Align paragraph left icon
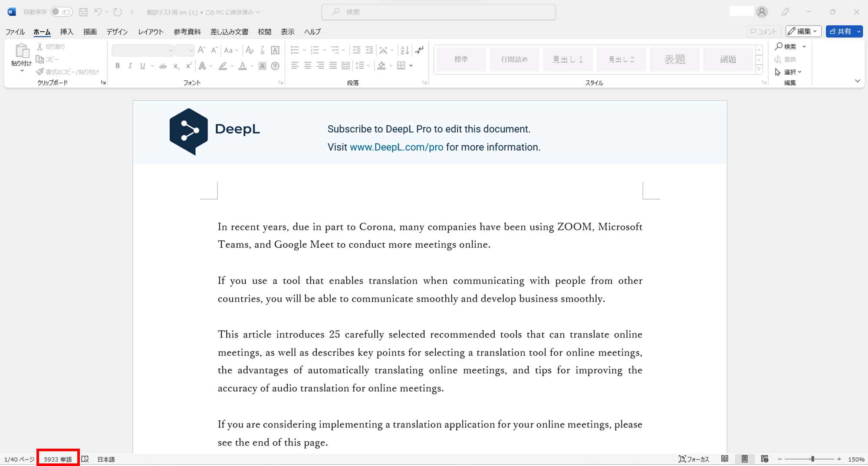The image size is (868, 466). pos(295,66)
